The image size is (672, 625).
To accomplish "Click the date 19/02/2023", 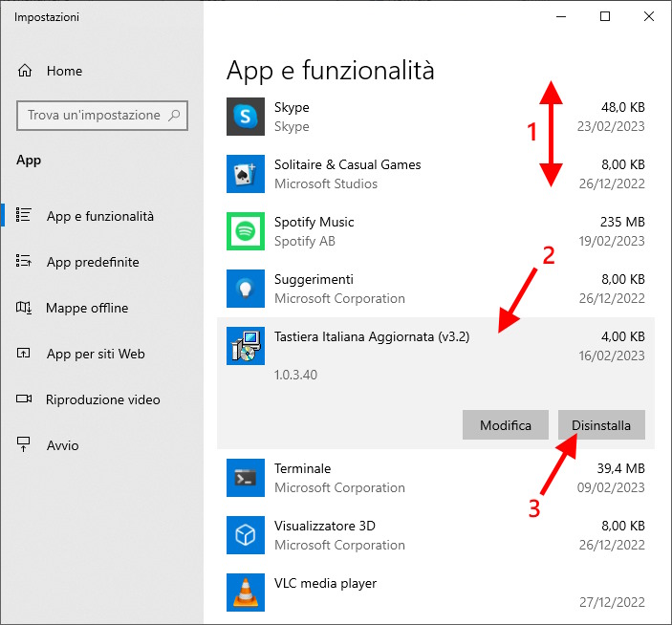I will [x=612, y=241].
